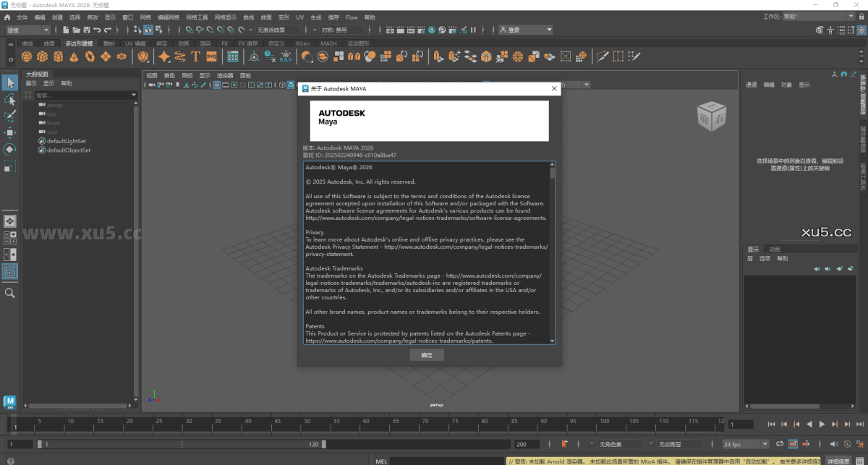The height and width of the screenshot is (465, 868).
Task: Open the 24 fps frame rate dropdown
Action: [x=746, y=444]
